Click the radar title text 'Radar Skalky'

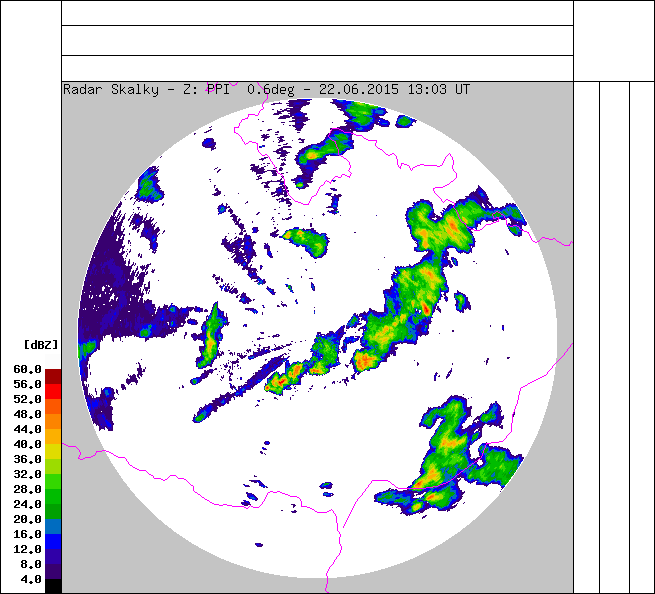111,89
